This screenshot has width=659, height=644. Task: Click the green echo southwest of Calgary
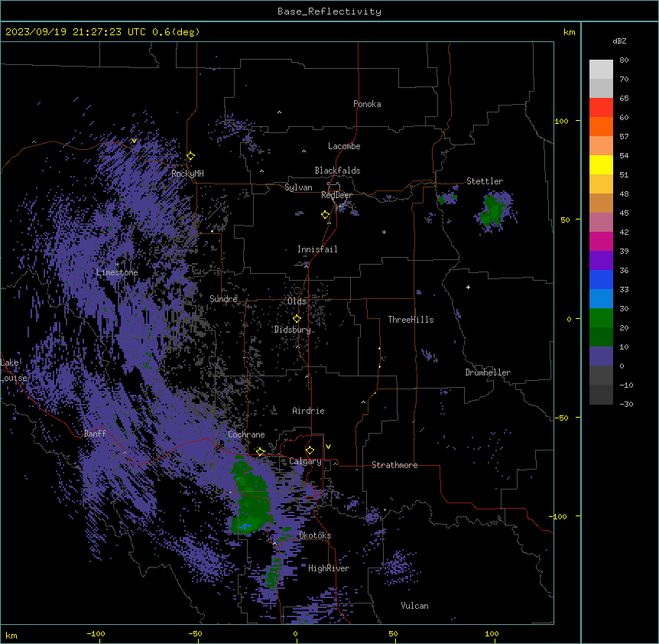tap(252, 498)
